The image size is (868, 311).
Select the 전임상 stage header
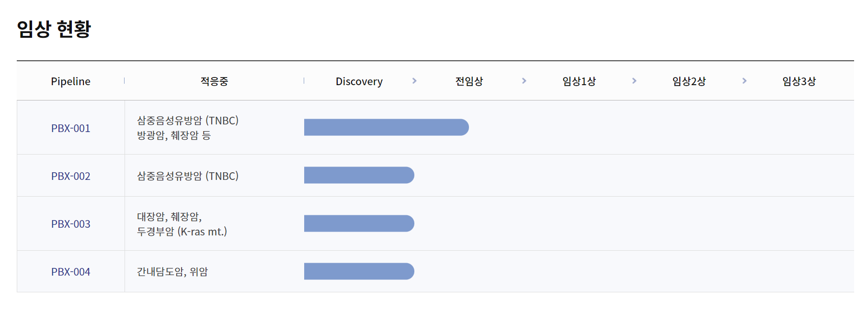pos(469,81)
